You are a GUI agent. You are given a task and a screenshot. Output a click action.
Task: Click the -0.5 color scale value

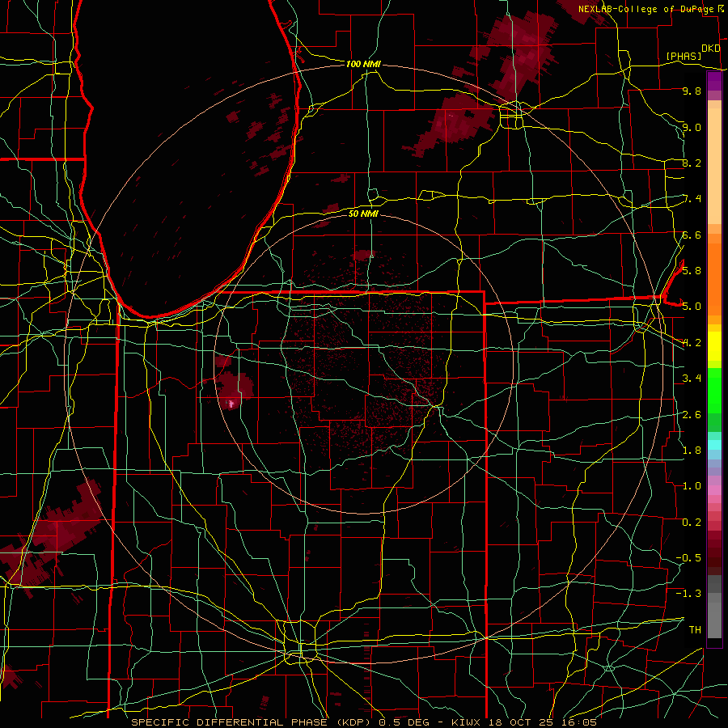pyautogui.click(x=688, y=557)
